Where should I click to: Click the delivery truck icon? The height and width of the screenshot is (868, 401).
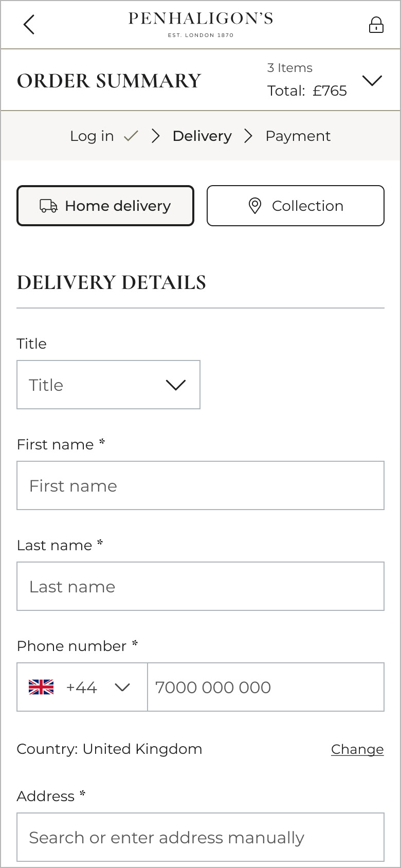(x=48, y=206)
